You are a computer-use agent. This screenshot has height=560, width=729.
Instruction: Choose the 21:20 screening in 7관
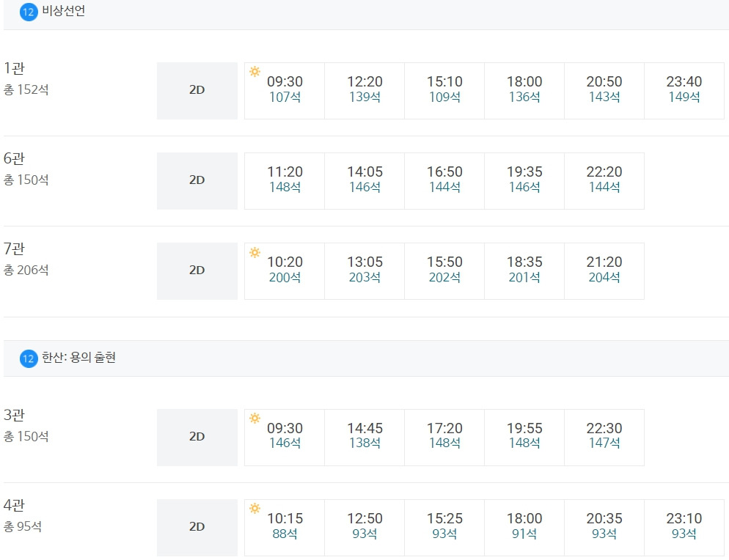click(x=604, y=271)
